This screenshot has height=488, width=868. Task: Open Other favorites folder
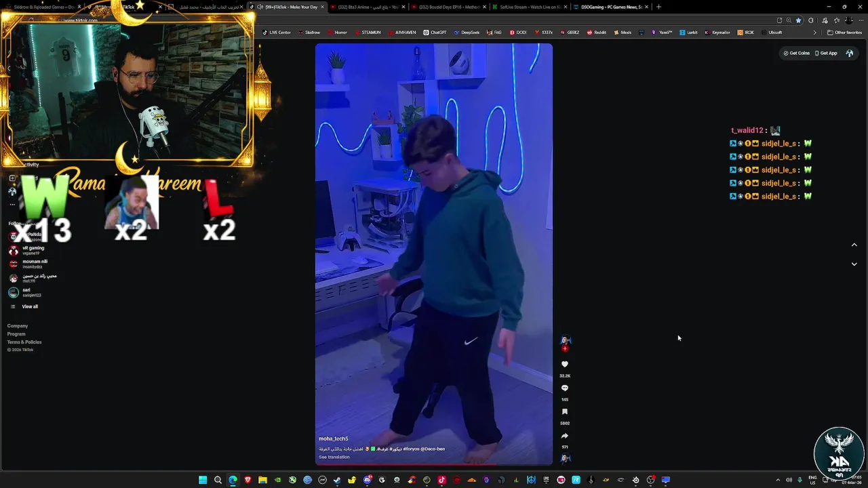pos(844,33)
